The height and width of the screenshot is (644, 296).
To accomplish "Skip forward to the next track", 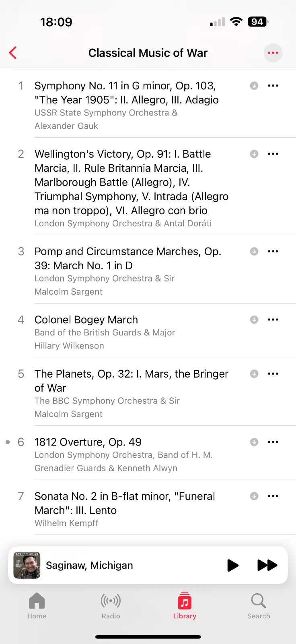I will (267, 565).
